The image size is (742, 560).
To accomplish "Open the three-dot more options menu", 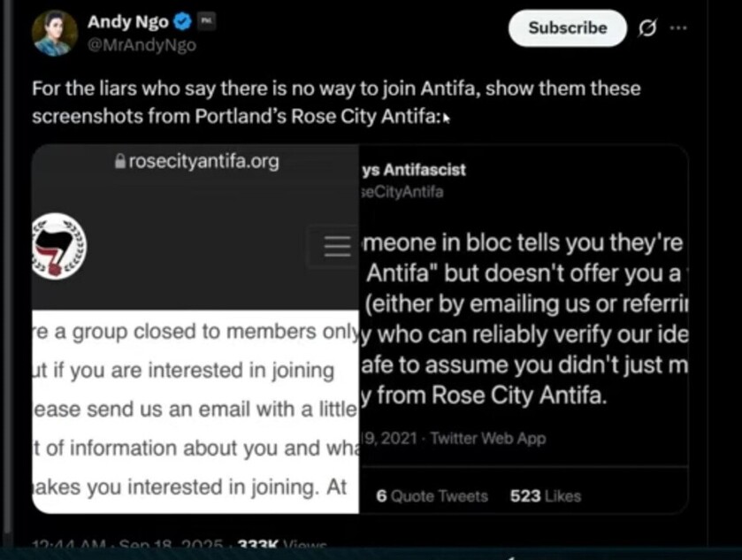I will [678, 27].
